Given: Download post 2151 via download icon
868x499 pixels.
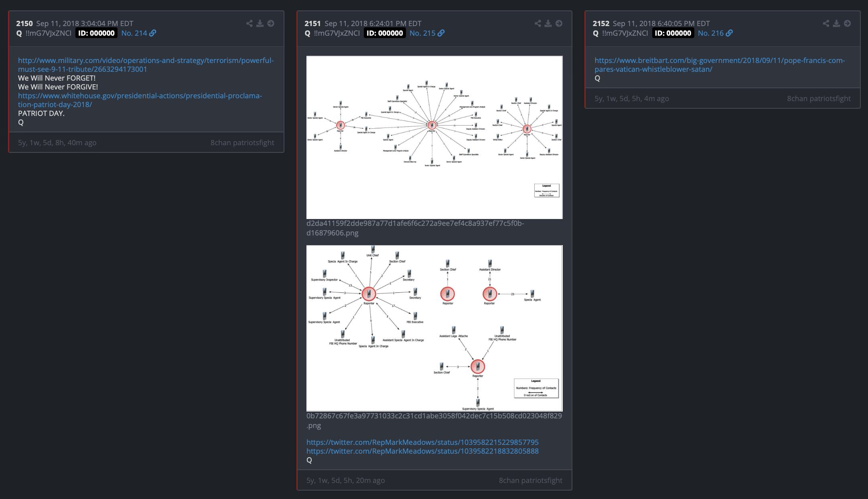Looking at the screenshot, I should pyautogui.click(x=548, y=24).
